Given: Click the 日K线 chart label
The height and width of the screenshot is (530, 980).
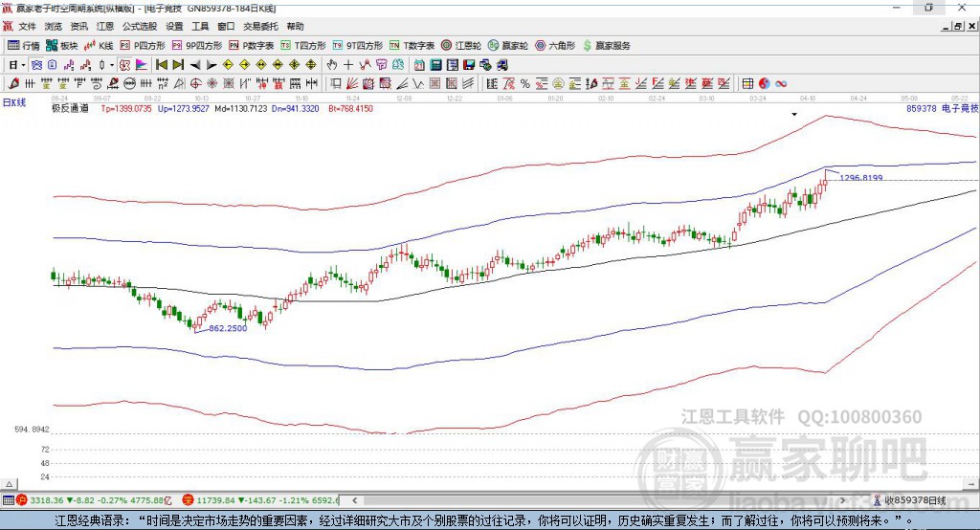Looking at the screenshot, I should [14, 102].
